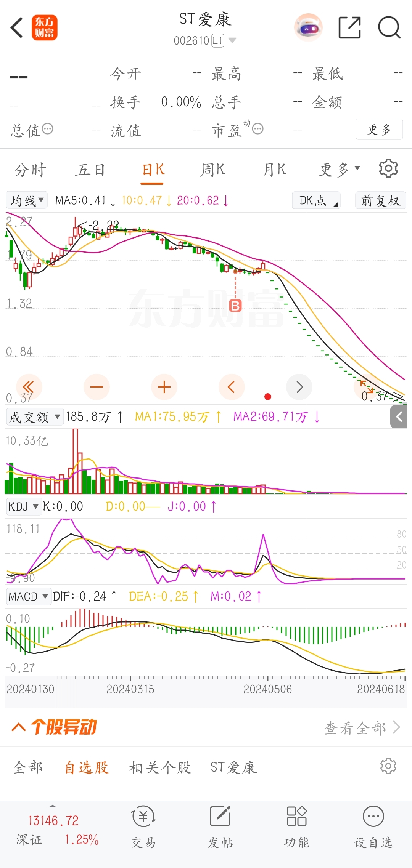Tap the red dot indicator on chart
The height and width of the screenshot is (868, 412).
[268, 397]
